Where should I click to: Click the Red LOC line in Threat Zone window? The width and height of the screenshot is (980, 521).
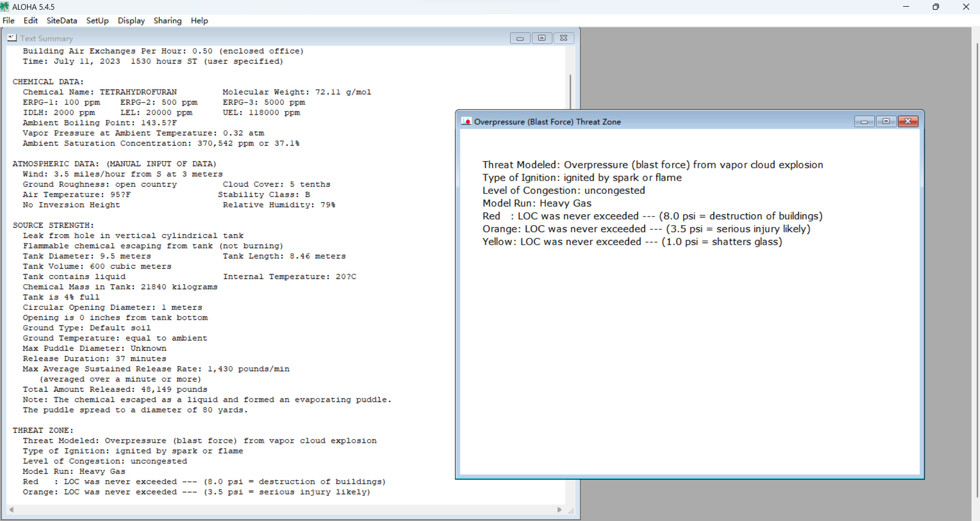coord(652,216)
